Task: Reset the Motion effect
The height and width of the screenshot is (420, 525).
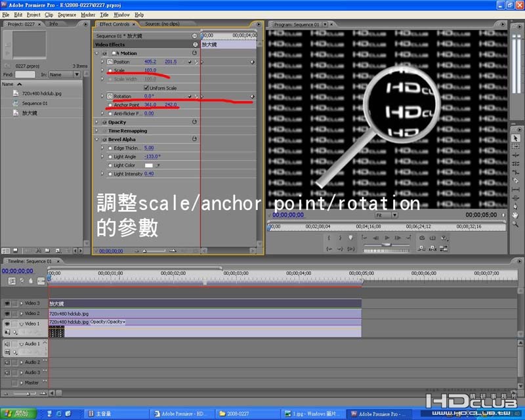Action: [x=194, y=53]
